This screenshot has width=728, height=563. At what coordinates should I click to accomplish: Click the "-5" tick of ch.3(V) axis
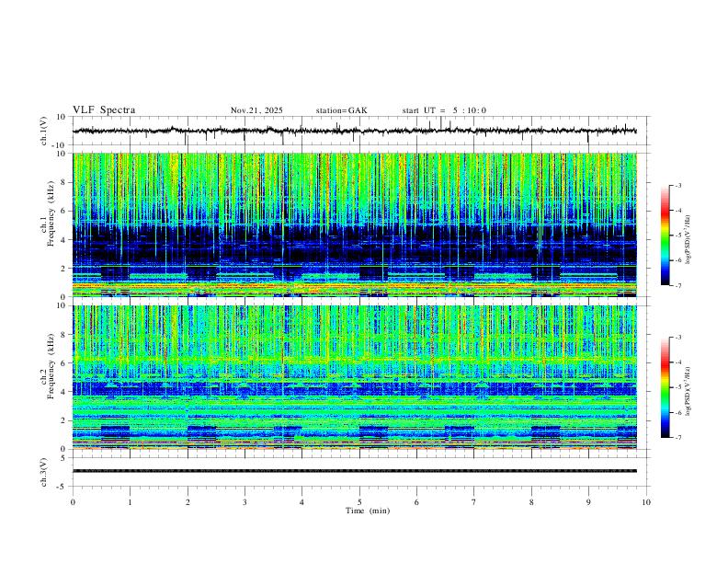[x=62, y=487]
